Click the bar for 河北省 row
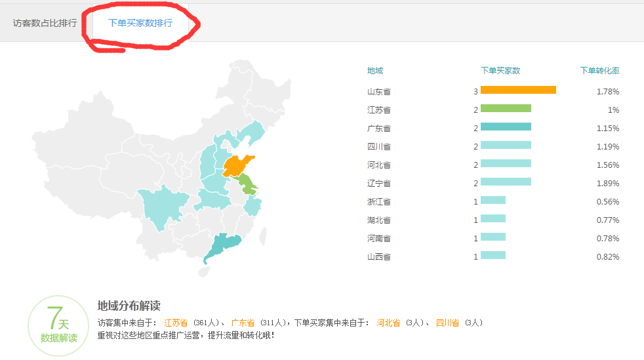This screenshot has width=644, height=360. [x=506, y=163]
